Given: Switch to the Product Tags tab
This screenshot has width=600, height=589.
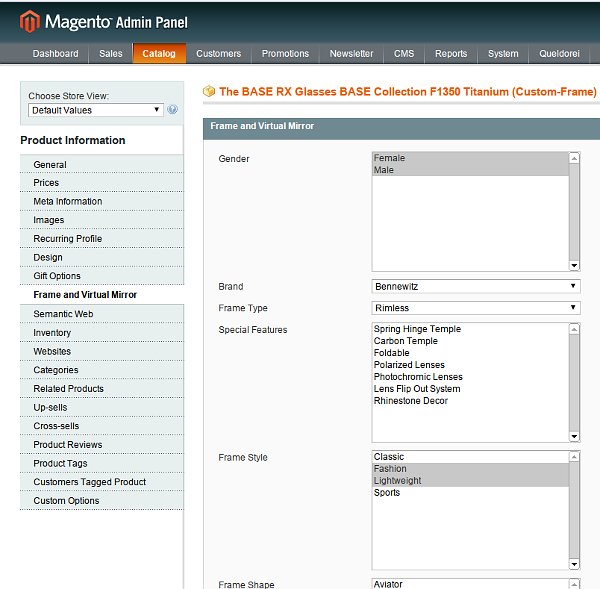Looking at the screenshot, I should coord(102,463).
